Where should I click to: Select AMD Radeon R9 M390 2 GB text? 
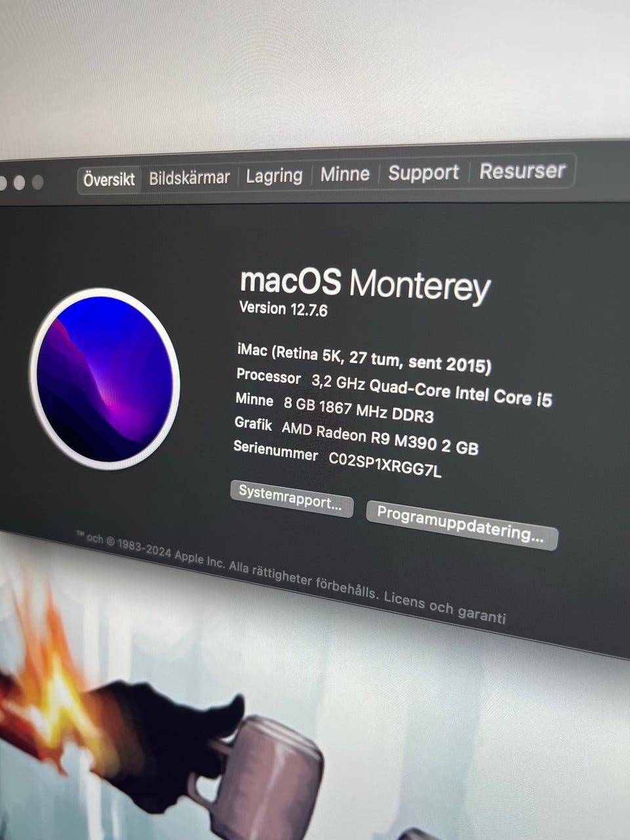[380, 439]
